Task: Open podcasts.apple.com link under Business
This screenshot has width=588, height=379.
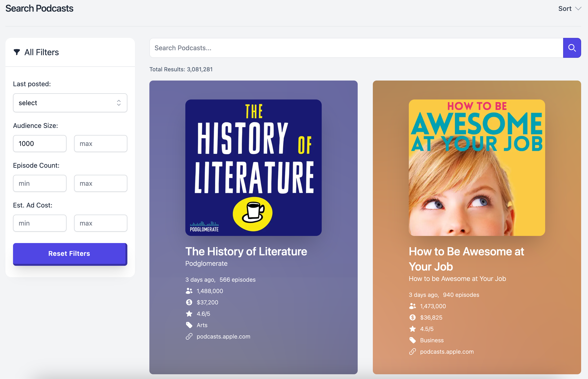Action: 447,352
